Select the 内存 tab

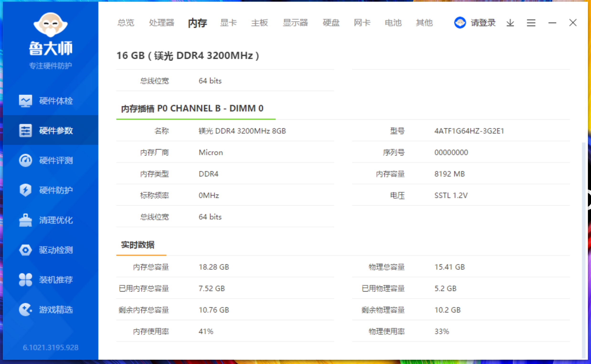[x=197, y=23]
